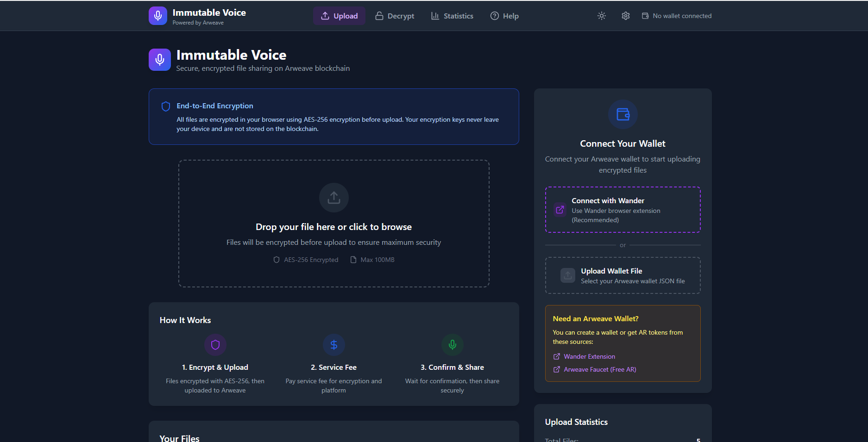Choose Upload Wallet File option
Image resolution: width=868 pixels, height=442 pixels.
click(623, 275)
